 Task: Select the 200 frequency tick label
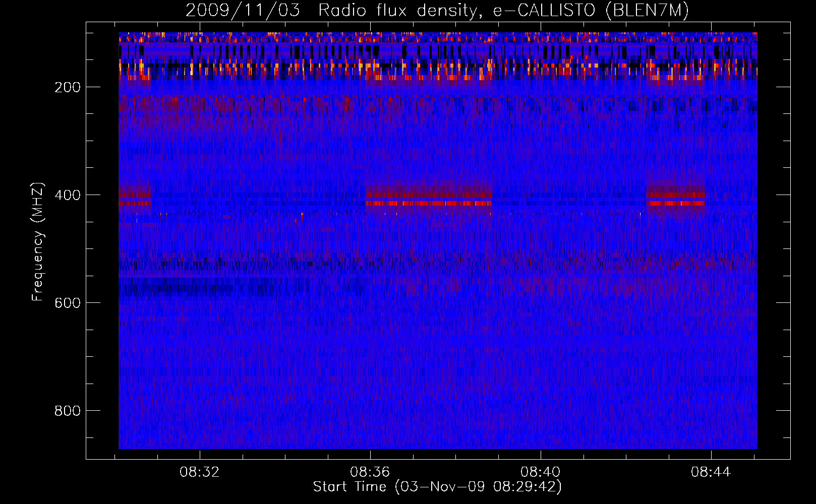68,87
